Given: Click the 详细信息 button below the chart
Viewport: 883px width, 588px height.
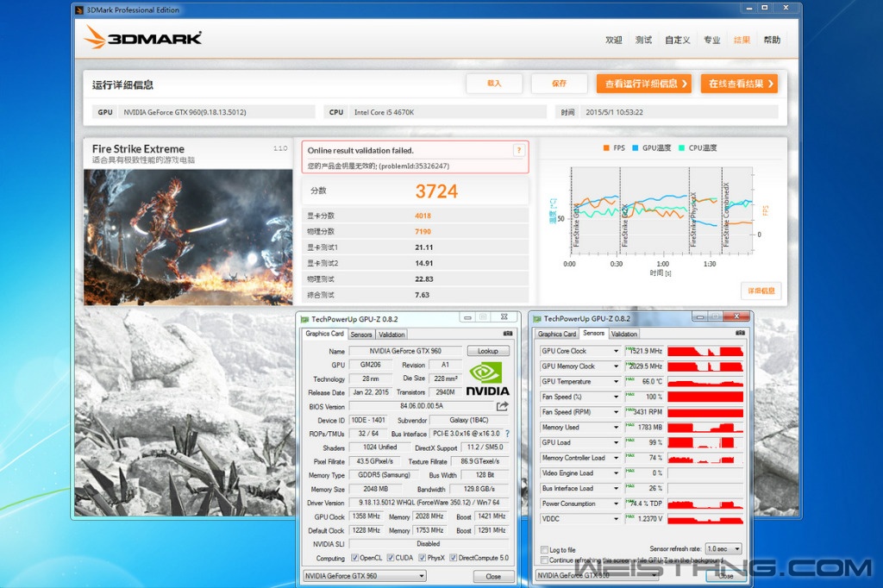Looking at the screenshot, I should coord(761,291).
